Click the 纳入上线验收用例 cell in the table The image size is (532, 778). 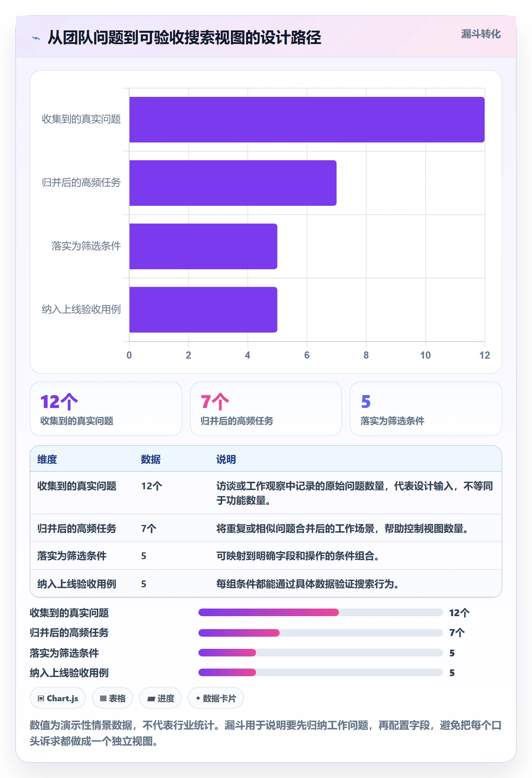click(77, 584)
